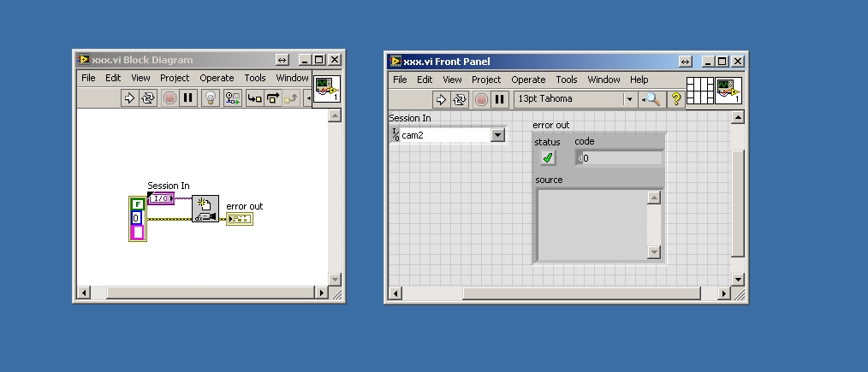Click double-arrow button in Block Diagram title bar
Image resolution: width=868 pixels, height=372 pixels.
[x=282, y=60]
